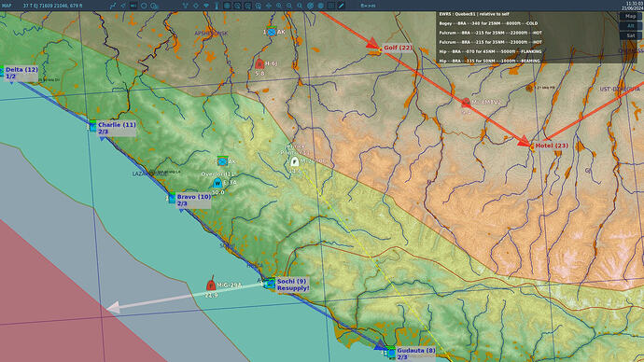Click the red Mi-8MTV2 helicopter marker
The height and width of the screenshot is (362, 644).
(x=466, y=103)
